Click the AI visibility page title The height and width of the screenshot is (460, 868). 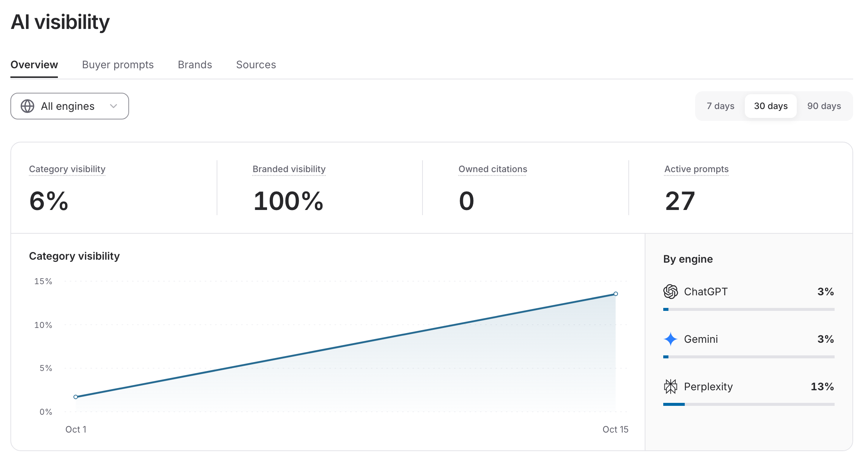pyautogui.click(x=60, y=22)
